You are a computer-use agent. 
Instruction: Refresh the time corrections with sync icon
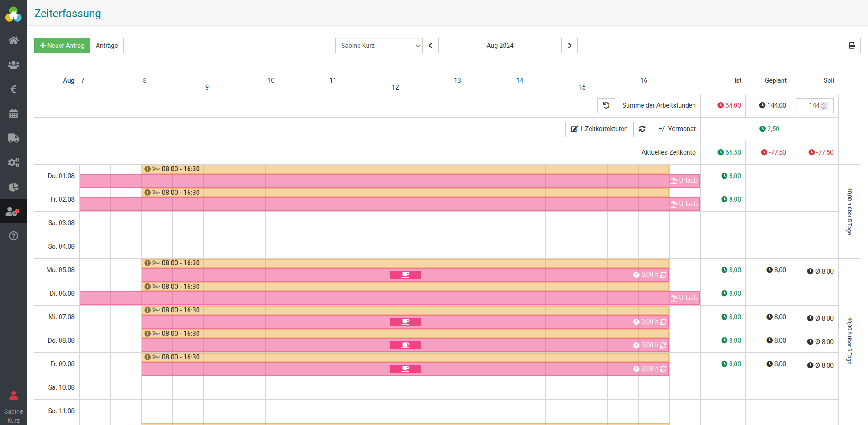tap(642, 129)
